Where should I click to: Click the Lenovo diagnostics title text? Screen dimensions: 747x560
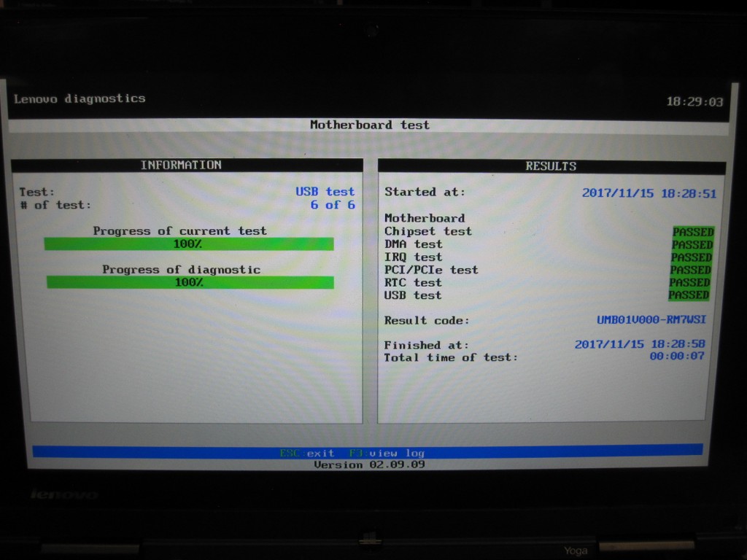[80, 98]
